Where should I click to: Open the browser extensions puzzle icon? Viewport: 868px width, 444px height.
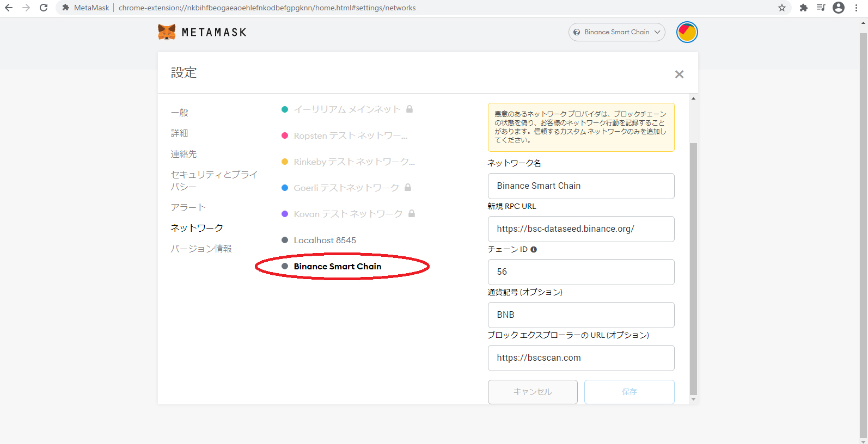[x=803, y=8]
